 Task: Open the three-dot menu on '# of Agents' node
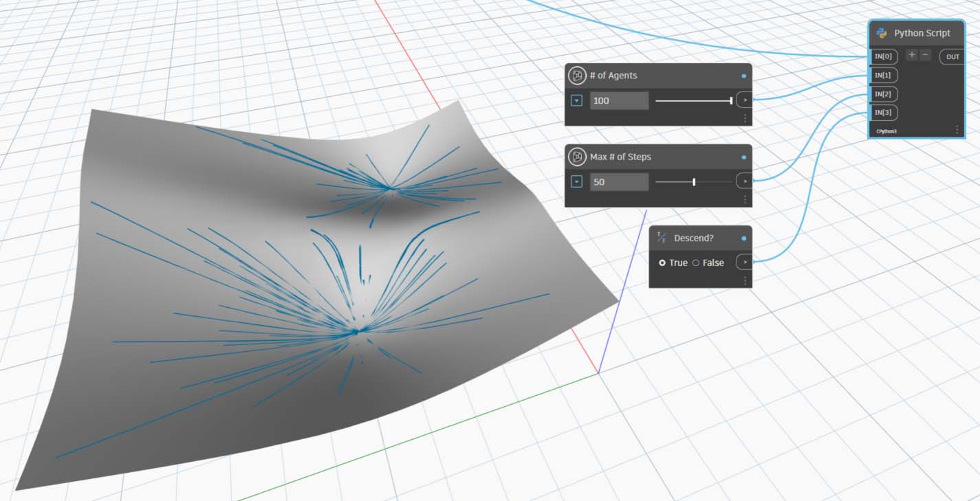coord(745,118)
